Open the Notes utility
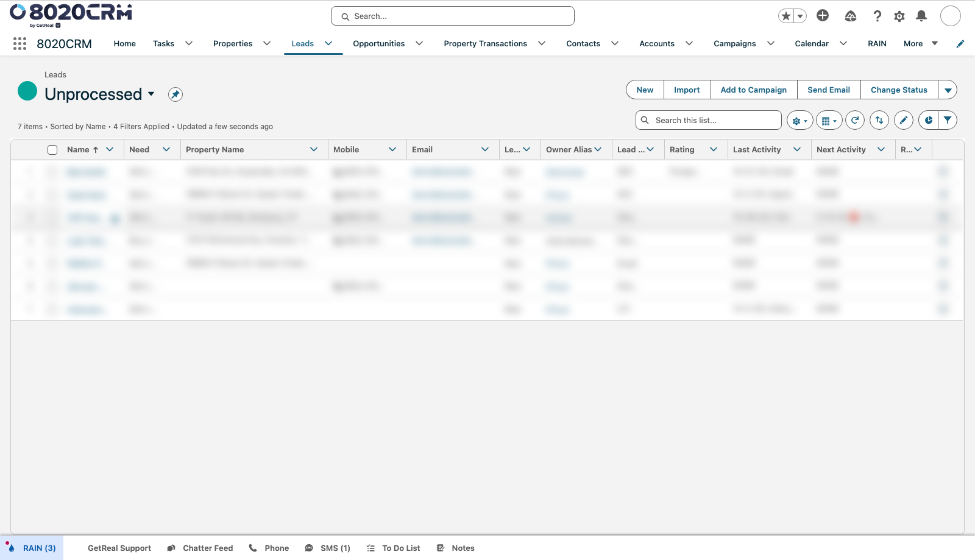 click(x=456, y=548)
